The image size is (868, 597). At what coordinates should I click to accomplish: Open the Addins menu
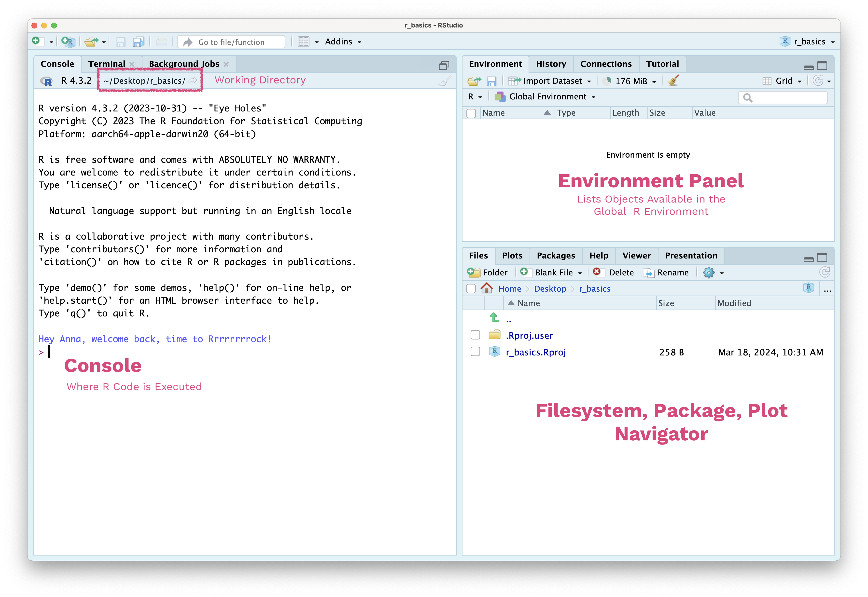coord(343,41)
